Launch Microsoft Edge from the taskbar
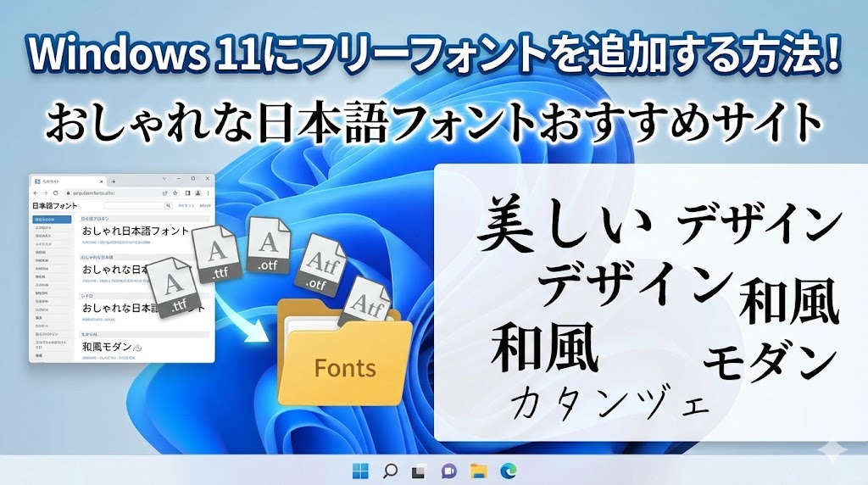Viewport: 868px width, 485px height. click(507, 471)
